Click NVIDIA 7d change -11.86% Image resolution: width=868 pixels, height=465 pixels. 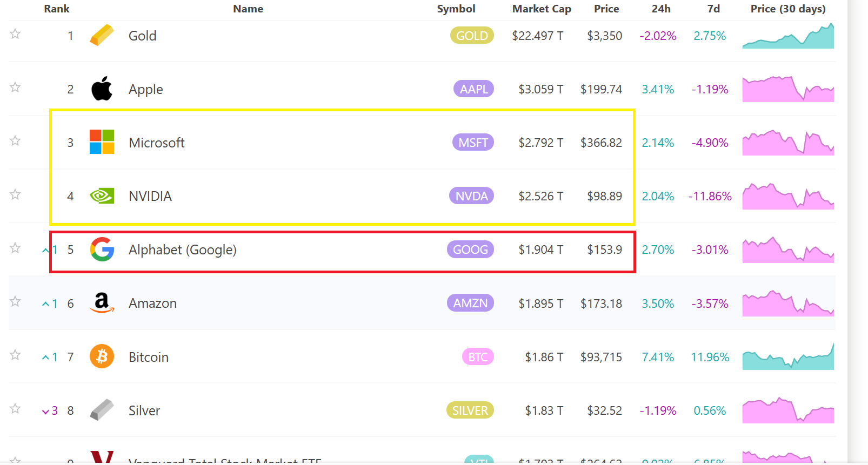click(x=710, y=196)
